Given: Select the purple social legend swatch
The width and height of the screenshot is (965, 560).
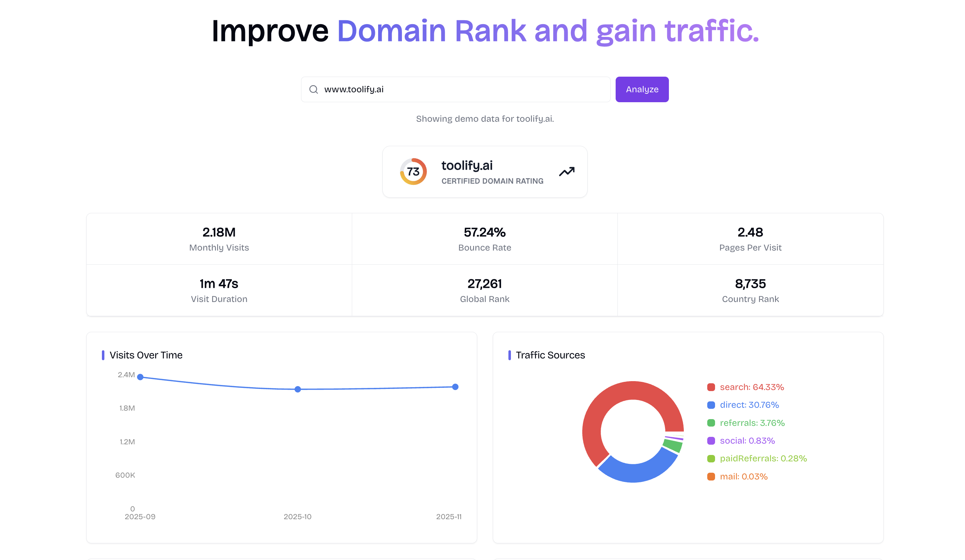Looking at the screenshot, I should [x=711, y=440].
